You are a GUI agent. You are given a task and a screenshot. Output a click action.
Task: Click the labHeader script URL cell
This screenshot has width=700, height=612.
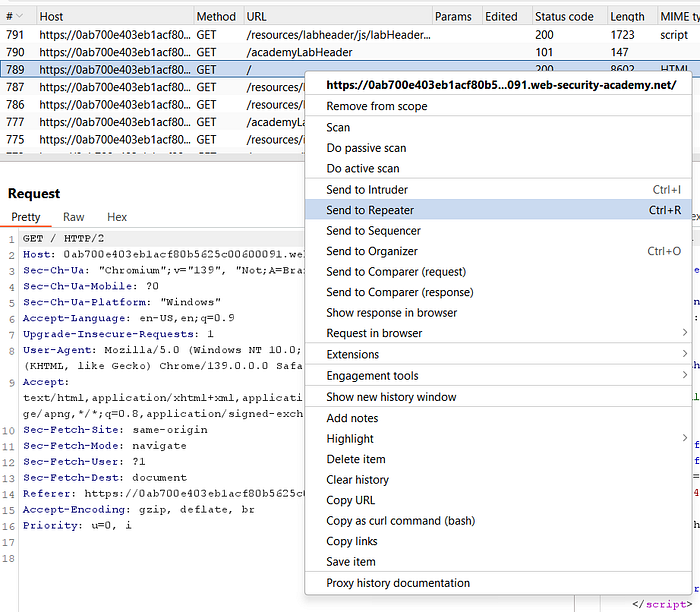338,35
